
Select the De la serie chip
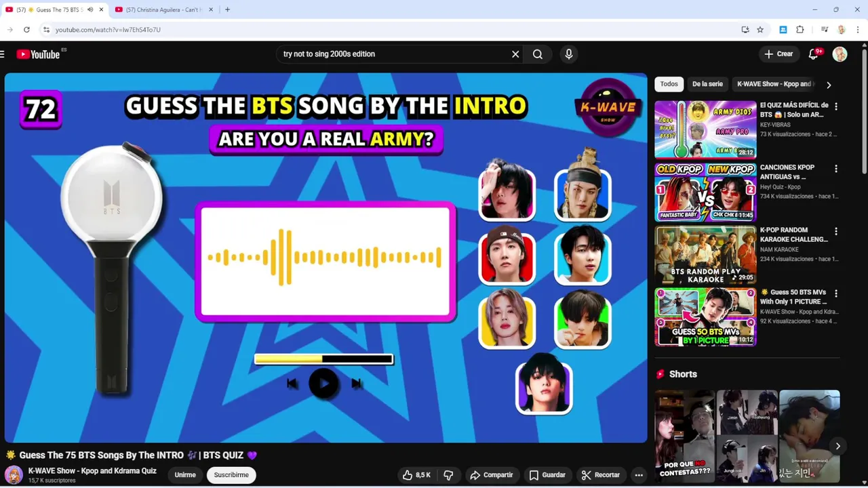click(x=707, y=84)
